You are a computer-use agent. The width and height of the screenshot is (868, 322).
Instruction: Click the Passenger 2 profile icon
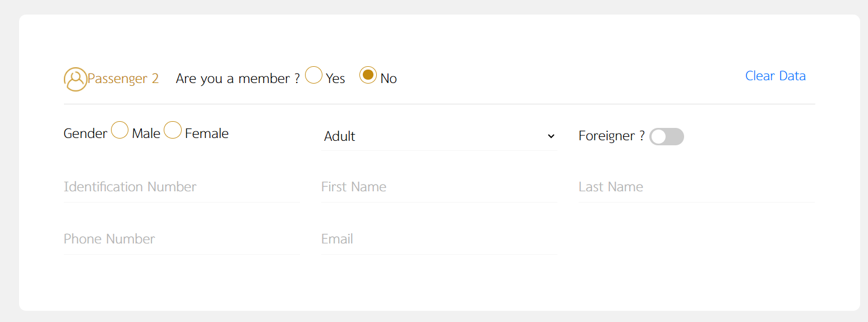75,80
